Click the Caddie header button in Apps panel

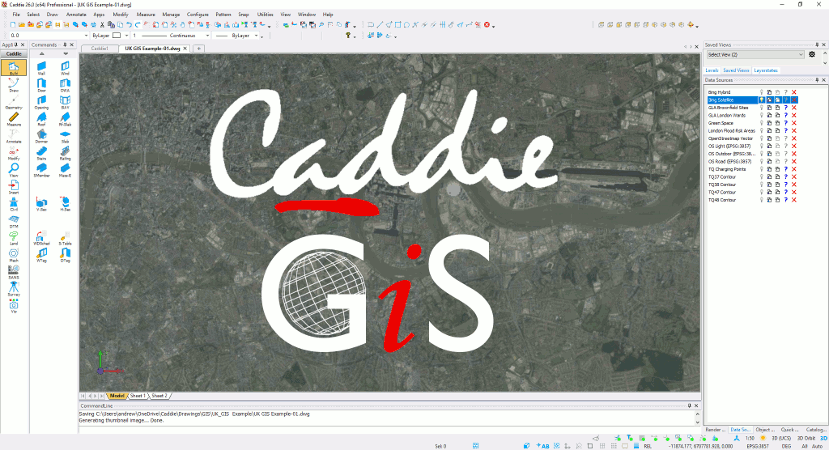coord(14,54)
